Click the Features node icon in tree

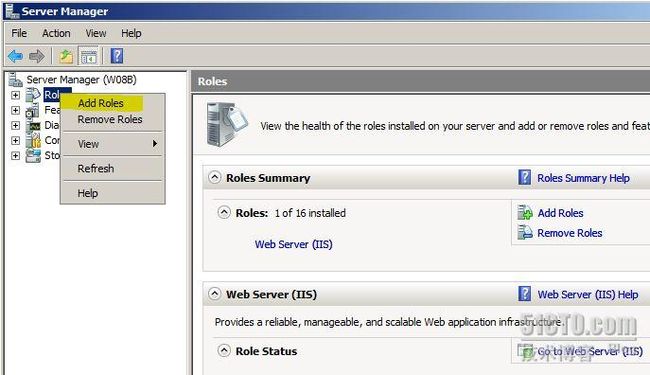pyautogui.click(x=32, y=110)
